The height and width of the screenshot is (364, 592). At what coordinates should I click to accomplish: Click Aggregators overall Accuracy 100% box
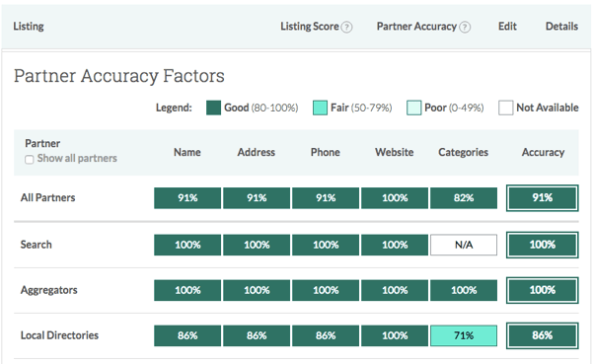tap(542, 290)
